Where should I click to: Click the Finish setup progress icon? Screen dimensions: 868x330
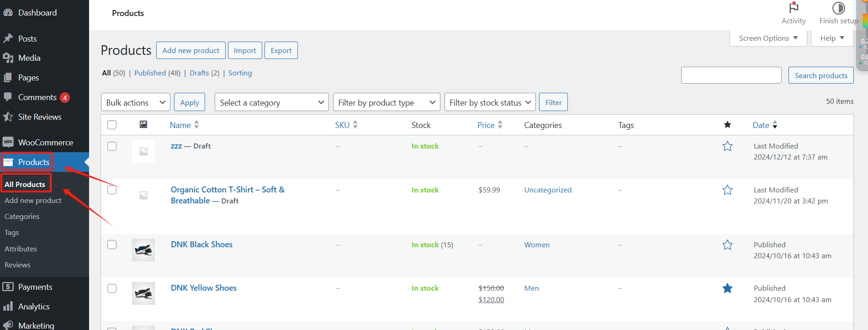pyautogui.click(x=838, y=8)
